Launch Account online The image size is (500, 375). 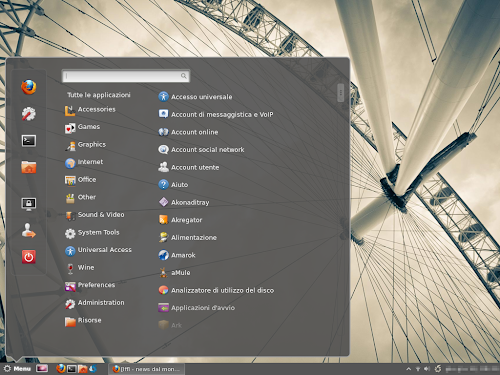[x=188, y=132]
